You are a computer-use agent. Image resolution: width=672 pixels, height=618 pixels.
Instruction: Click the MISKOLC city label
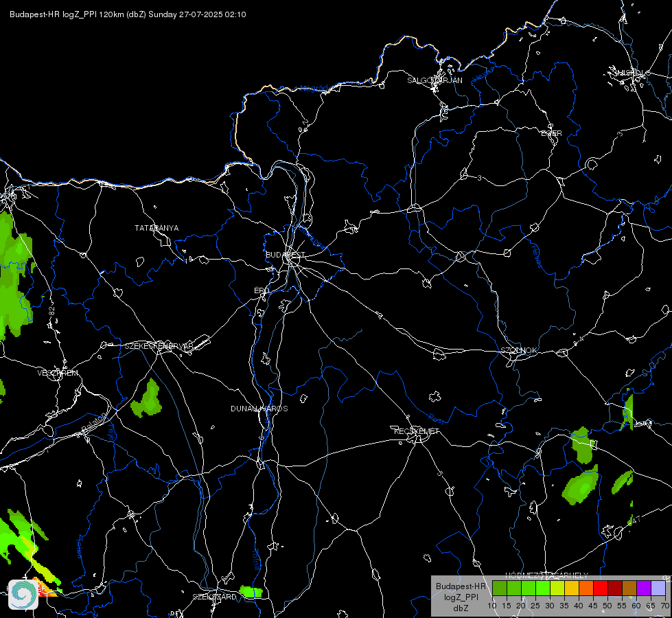click(632, 73)
